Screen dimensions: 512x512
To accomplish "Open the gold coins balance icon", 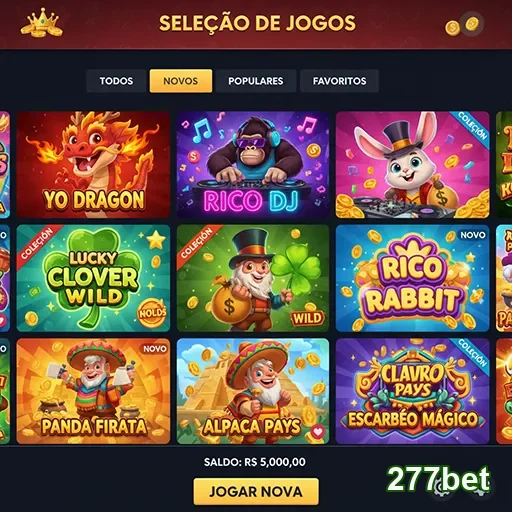I will point(463,24).
